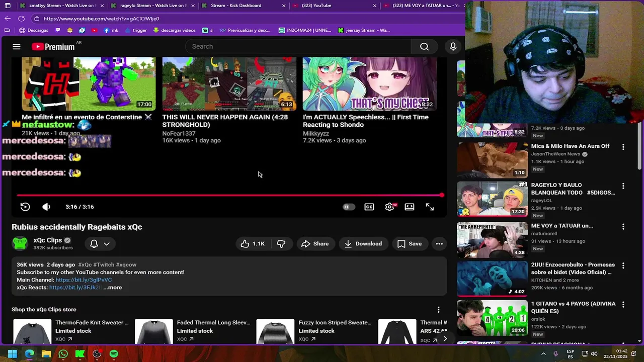Open Reacting to Shondo video thumbnail
This screenshot has width=644, height=362.
370,83
